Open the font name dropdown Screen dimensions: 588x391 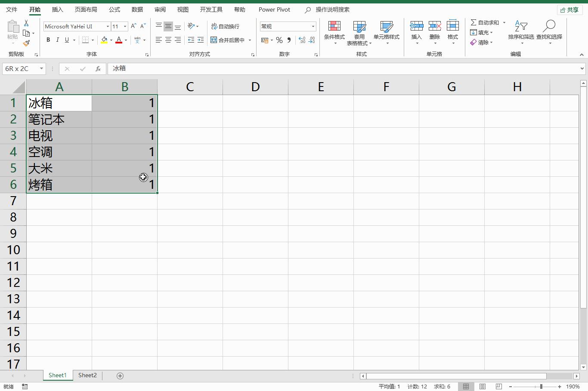pyautogui.click(x=108, y=27)
